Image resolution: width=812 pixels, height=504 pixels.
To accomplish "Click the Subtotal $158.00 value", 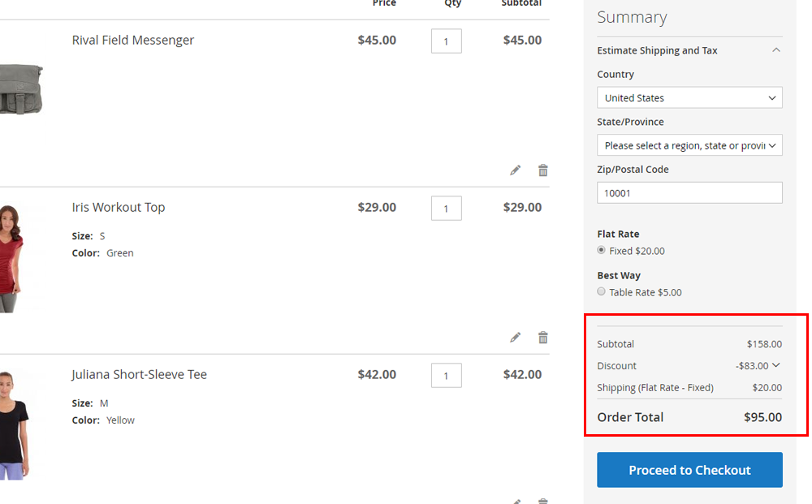I will [x=764, y=344].
